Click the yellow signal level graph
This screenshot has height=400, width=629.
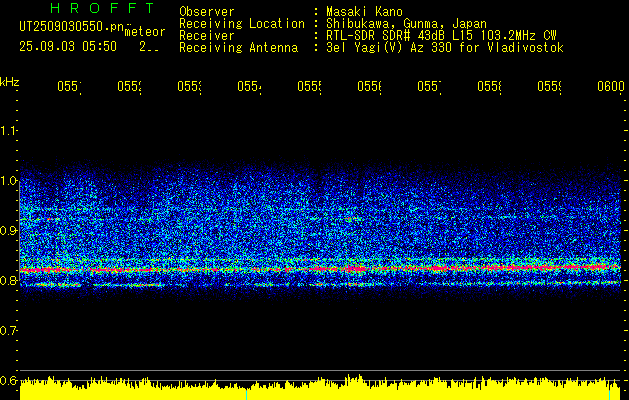click(320, 388)
